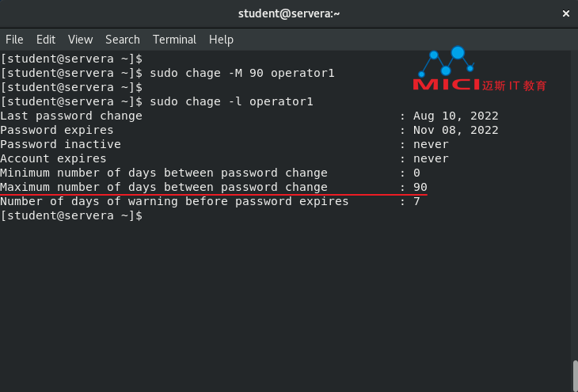Screen dimensions: 578x392
Task: Open the File menu
Action: click(x=14, y=40)
